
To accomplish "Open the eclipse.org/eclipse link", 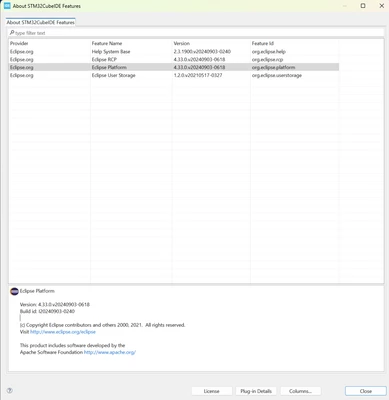I will point(63,332).
